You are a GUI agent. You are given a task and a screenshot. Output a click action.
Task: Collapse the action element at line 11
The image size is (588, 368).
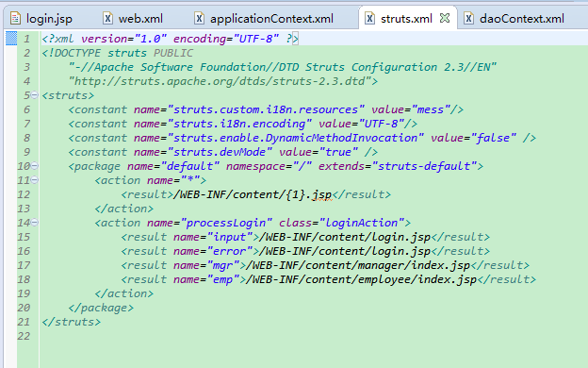point(35,180)
